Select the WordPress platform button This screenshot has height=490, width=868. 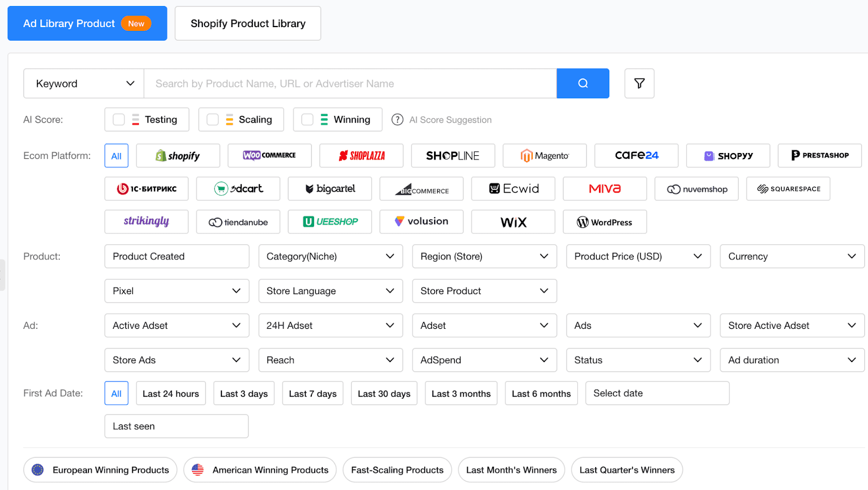[x=604, y=221]
